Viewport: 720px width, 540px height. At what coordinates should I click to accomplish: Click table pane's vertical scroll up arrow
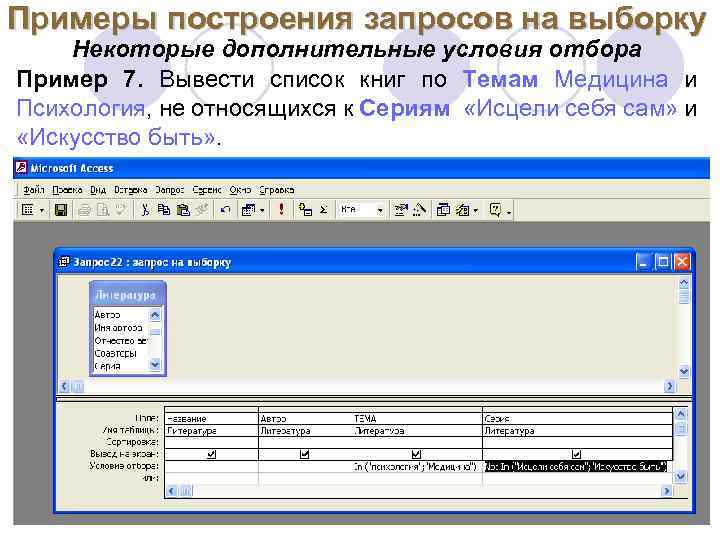[684, 282]
